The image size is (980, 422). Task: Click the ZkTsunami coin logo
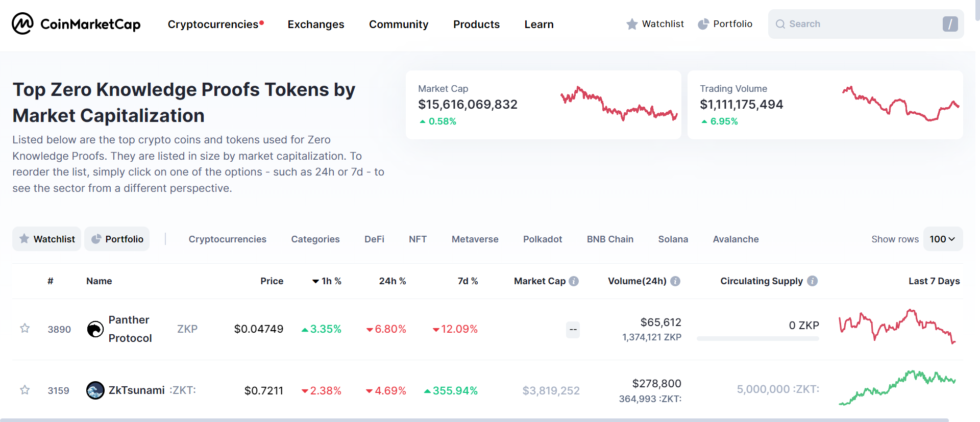pyautogui.click(x=95, y=390)
